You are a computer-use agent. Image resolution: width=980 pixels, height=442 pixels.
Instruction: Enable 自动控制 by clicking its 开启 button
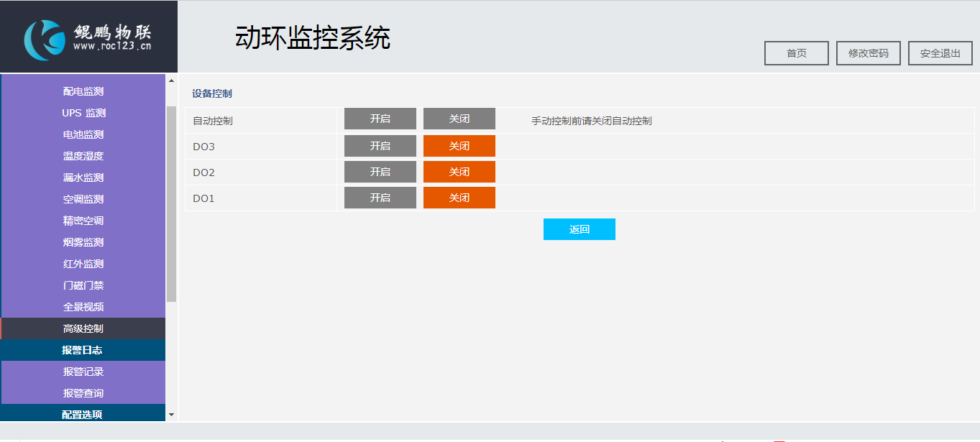380,119
